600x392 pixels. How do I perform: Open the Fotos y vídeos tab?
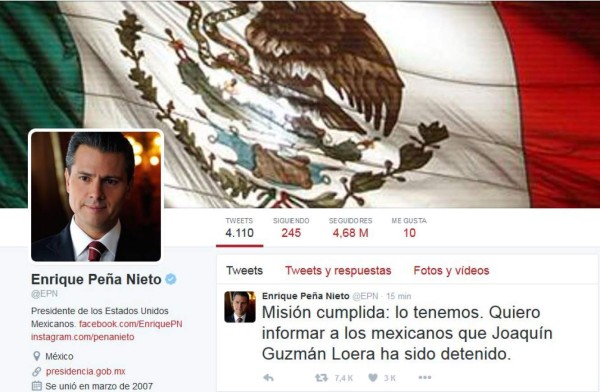452,271
